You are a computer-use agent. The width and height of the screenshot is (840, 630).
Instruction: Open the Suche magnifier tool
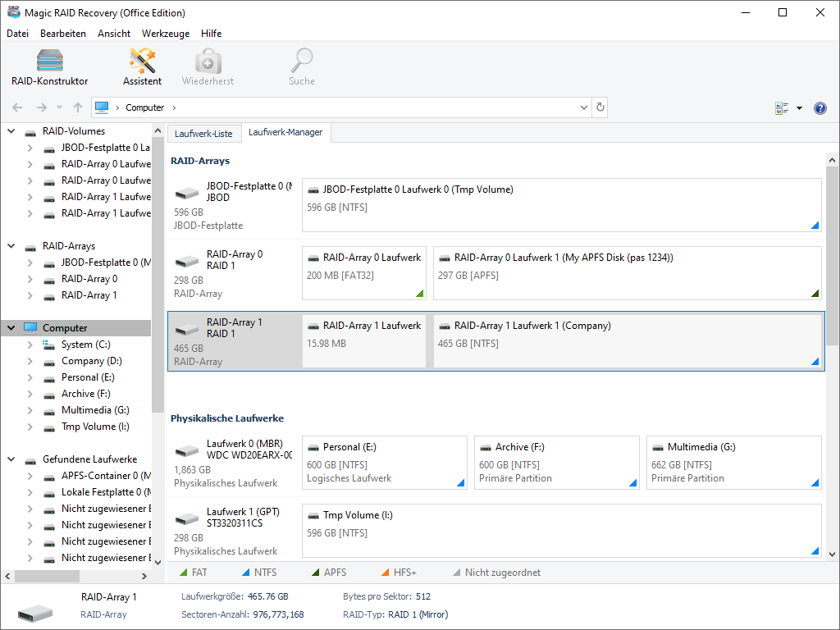point(302,67)
